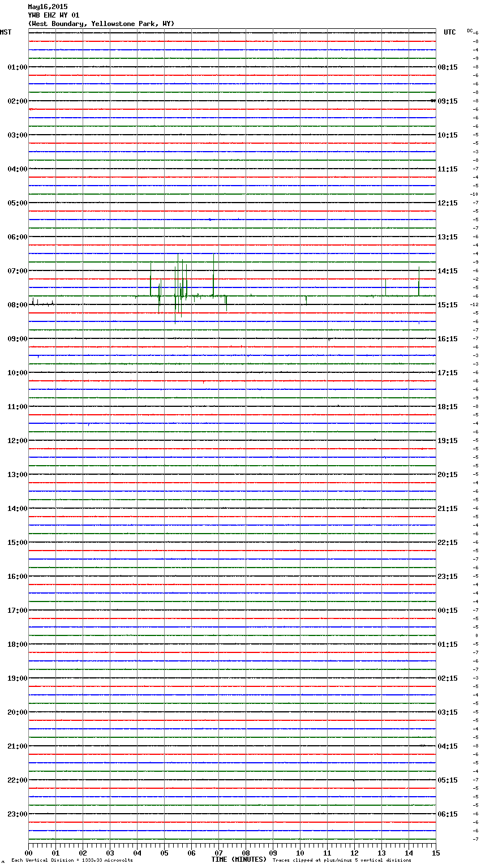481x868 pixels.
Task: Click bottom minute-axis label '05'
Action: 164,853
